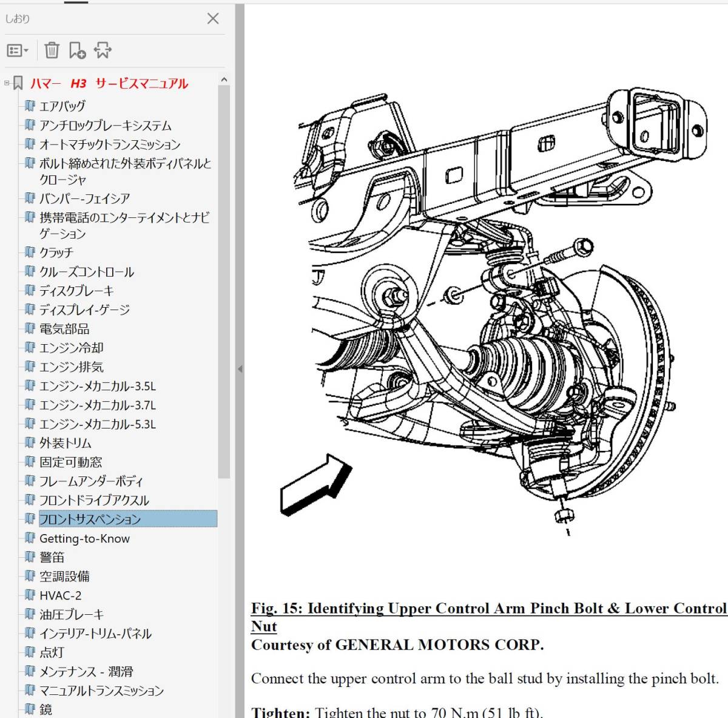Click bookmark icon beside 固定可動窓
Screen dimensions: 728x718
click(x=30, y=461)
